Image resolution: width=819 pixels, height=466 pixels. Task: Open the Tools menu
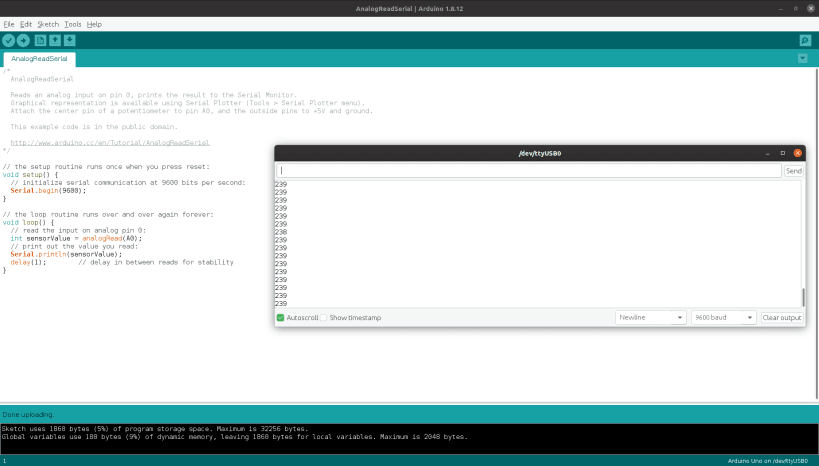[73, 24]
